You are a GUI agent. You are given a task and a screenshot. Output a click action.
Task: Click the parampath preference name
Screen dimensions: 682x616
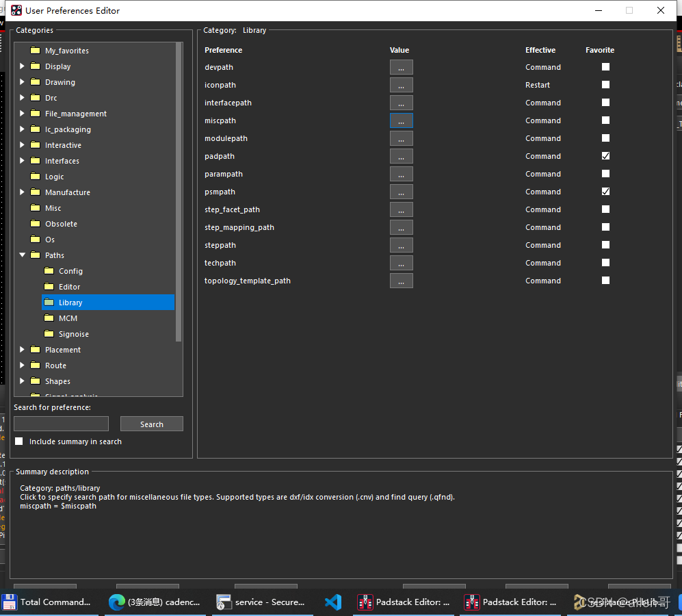tap(224, 174)
